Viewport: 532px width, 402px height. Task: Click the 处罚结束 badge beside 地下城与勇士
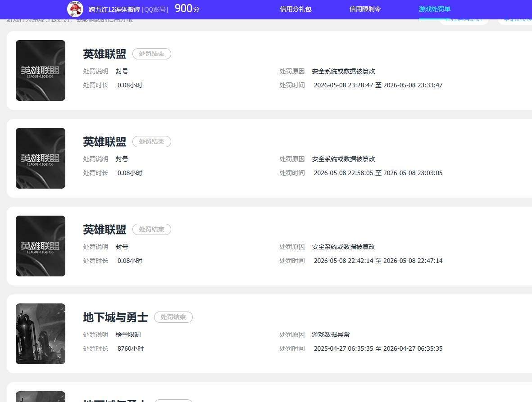[173, 317]
